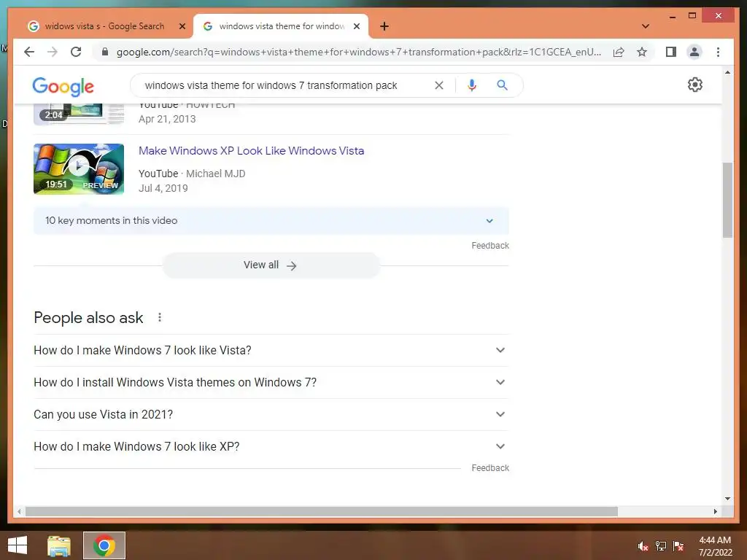747x560 pixels.
Task: Play the 19:51 video thumbnail preview
Action: (x=79, y=168)
